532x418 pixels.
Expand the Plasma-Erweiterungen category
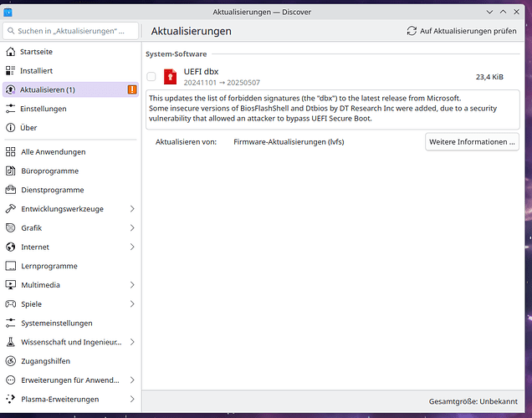coord(132,400)
